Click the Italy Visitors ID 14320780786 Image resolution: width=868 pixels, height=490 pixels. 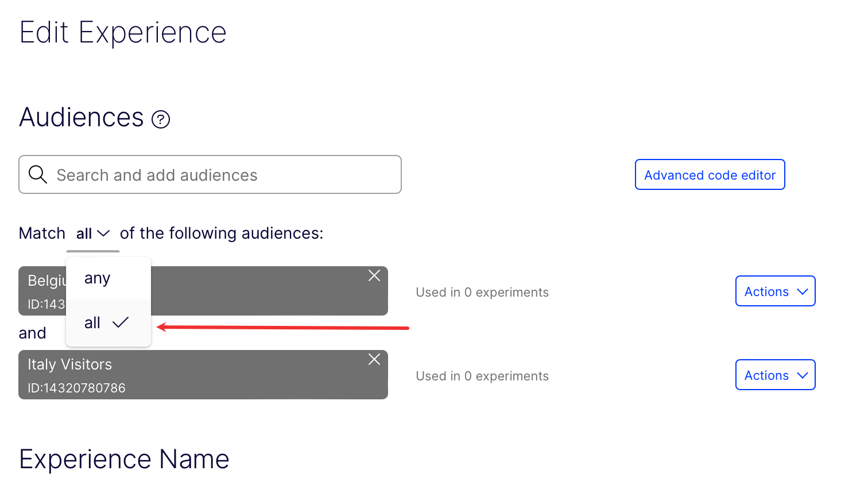(x=76, y=388)
